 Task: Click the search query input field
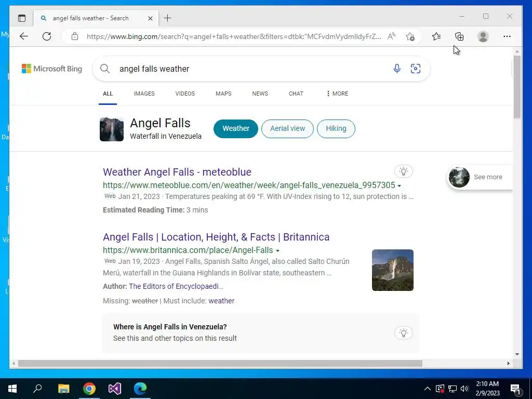pos(251,69)
